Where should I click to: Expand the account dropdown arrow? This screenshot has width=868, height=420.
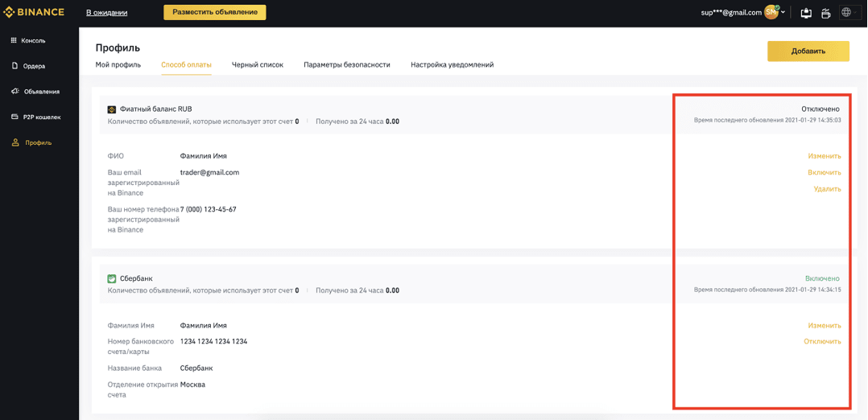tap(783, 12)
